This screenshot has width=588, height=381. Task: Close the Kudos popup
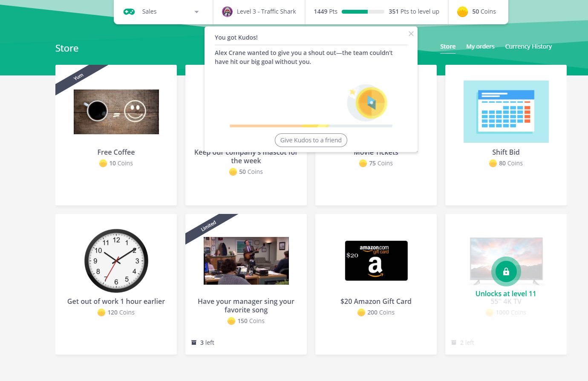[411, 34]
